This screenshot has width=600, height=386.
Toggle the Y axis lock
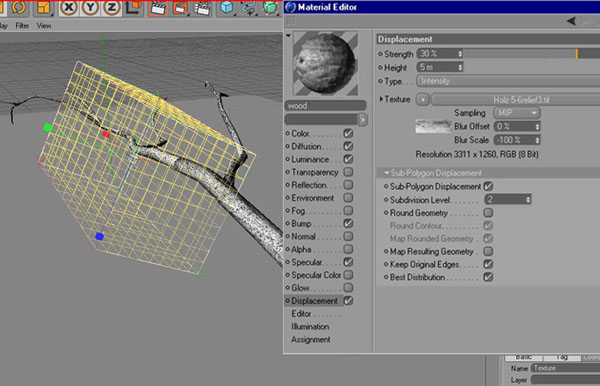(90, 8)
